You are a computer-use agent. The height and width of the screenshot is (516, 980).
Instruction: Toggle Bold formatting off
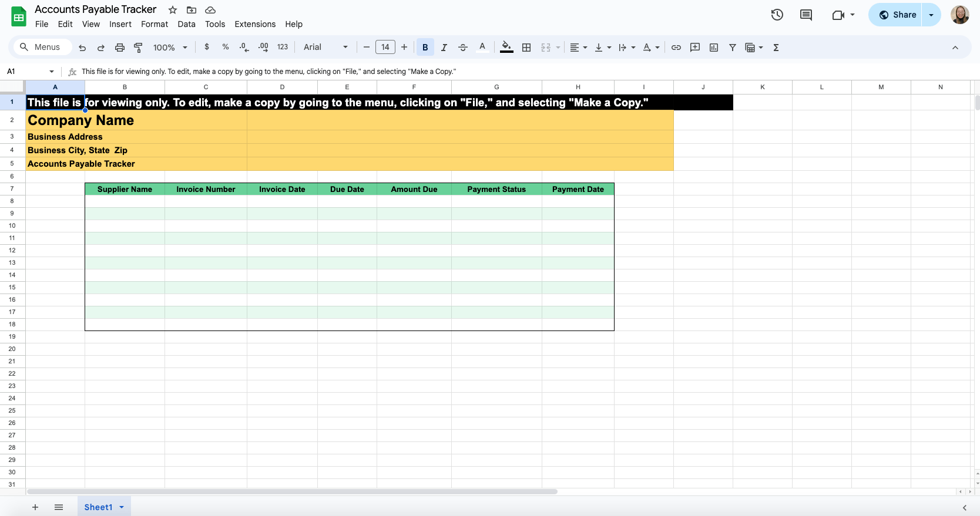[x=425, y=48]
